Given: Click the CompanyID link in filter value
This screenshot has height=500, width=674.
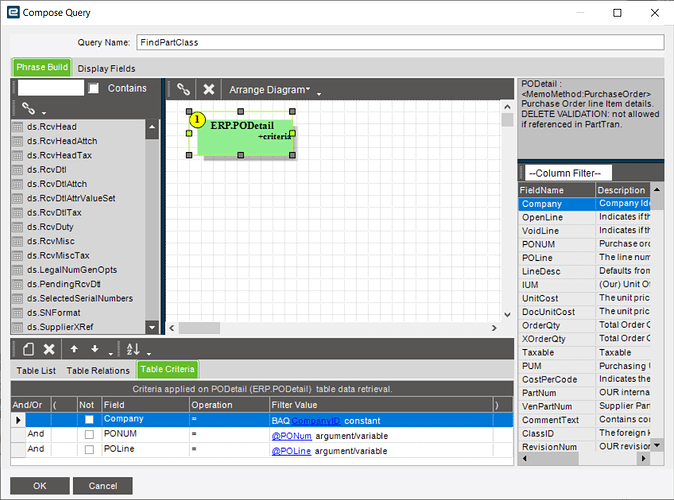Looking at the screenshot, I should click(x=316, y=421).
